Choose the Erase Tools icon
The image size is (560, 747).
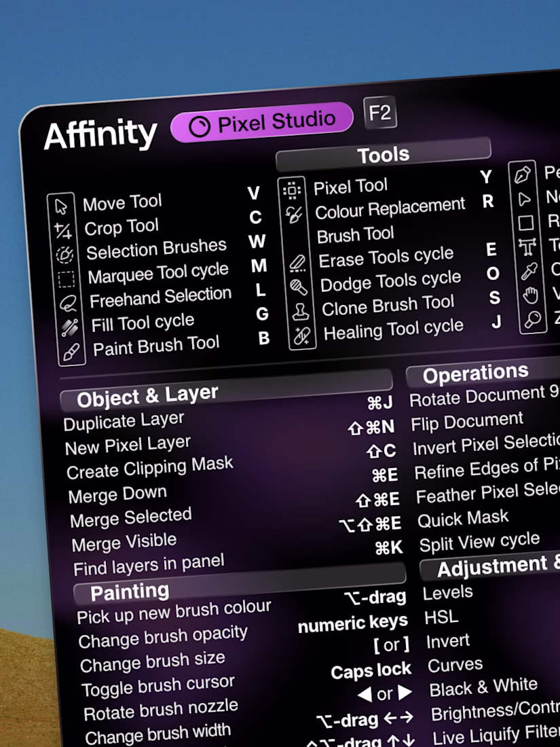(297, 263)
